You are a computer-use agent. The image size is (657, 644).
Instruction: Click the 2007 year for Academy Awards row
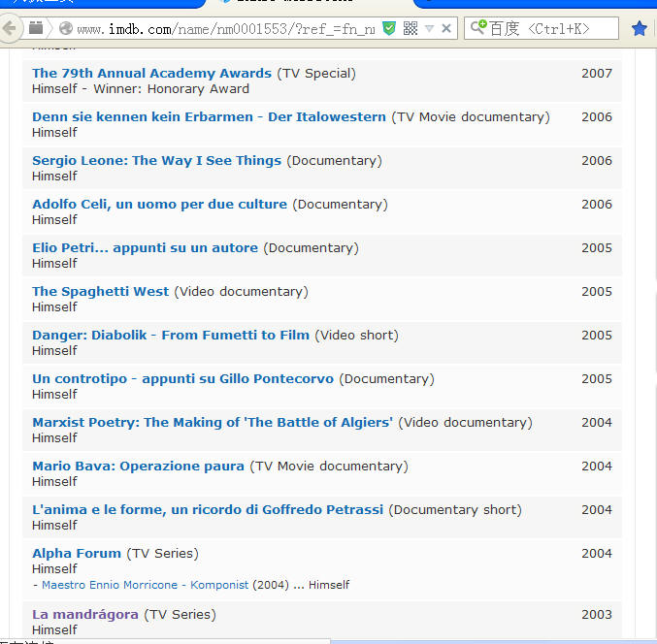click(597, 74)
